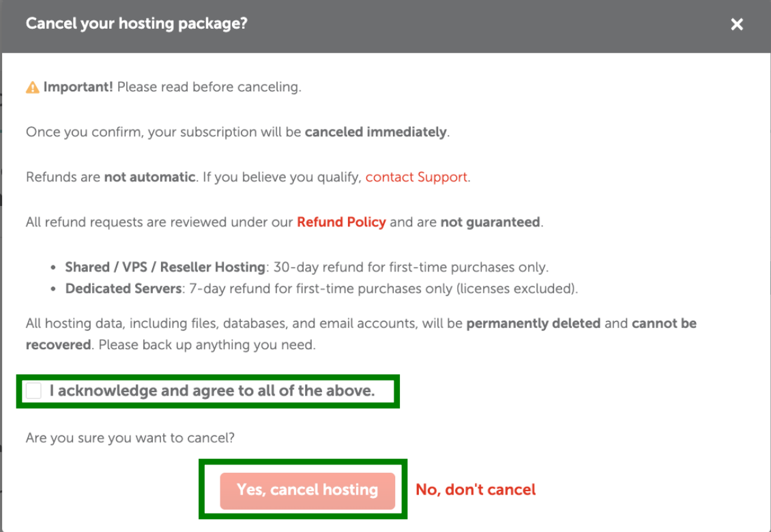The image size is (771, 532).
Task: Click the bold 'Important!' text
Action: pos(78,87)
